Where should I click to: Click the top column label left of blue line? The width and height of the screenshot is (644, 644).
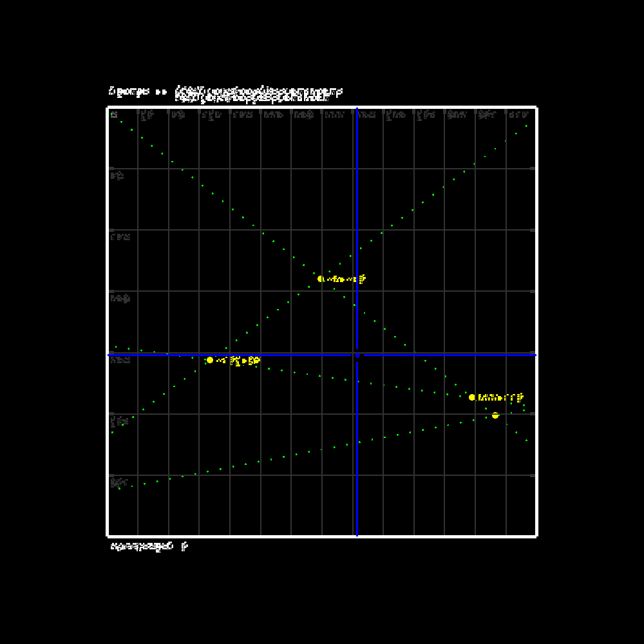(335, 115)
